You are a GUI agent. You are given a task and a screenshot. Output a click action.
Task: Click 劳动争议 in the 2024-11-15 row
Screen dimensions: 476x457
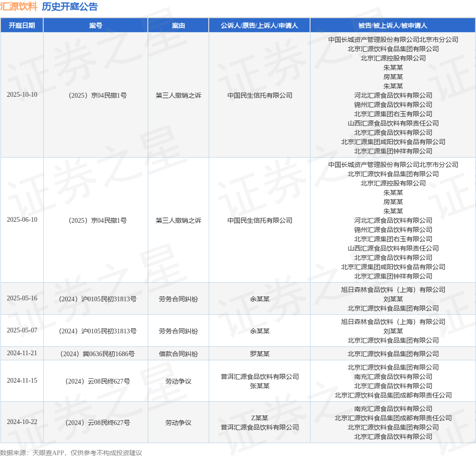(178, 381)
